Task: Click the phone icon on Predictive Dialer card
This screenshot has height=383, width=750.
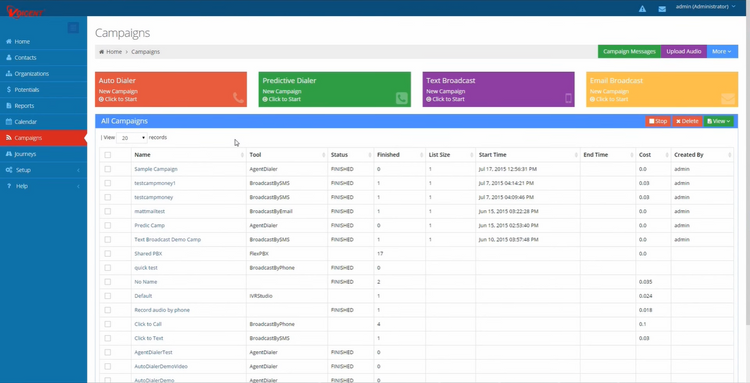Action: (402, 98)
